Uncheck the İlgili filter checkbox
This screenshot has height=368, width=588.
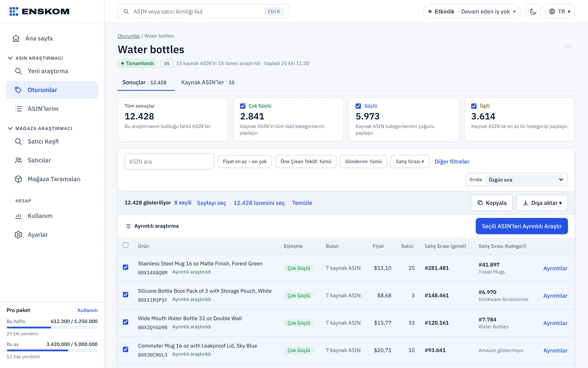click(x=473, y=106)
